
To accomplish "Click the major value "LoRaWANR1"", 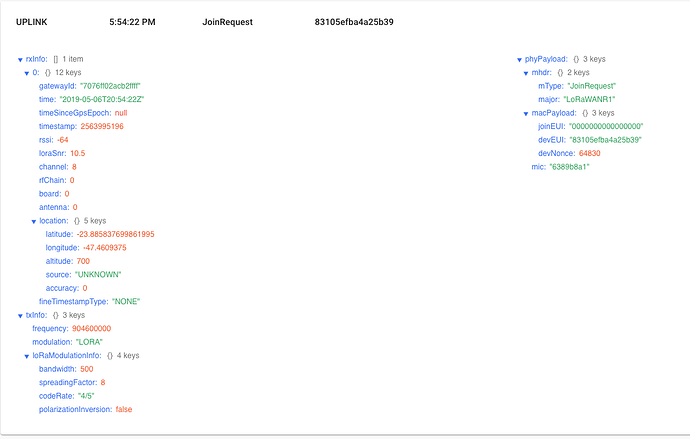I will tap(589, 99).
